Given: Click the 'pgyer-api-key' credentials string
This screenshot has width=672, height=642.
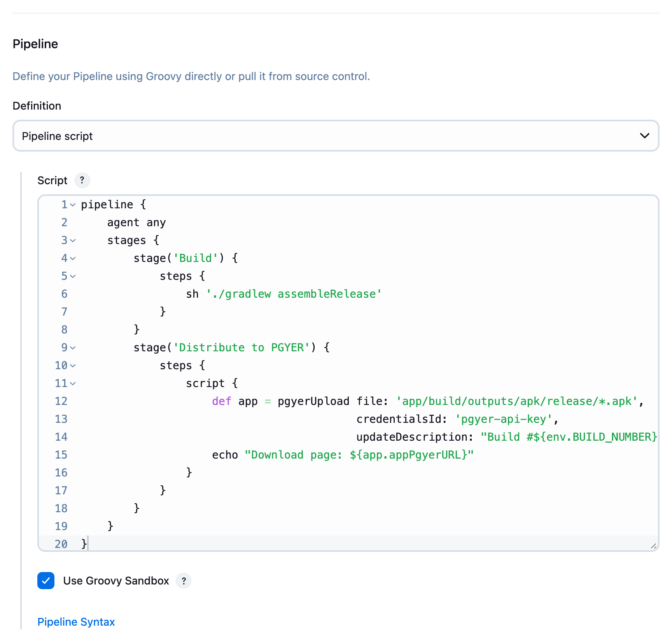Looking at the screenshot, I should pyautogui.click(x=504, y=419).
